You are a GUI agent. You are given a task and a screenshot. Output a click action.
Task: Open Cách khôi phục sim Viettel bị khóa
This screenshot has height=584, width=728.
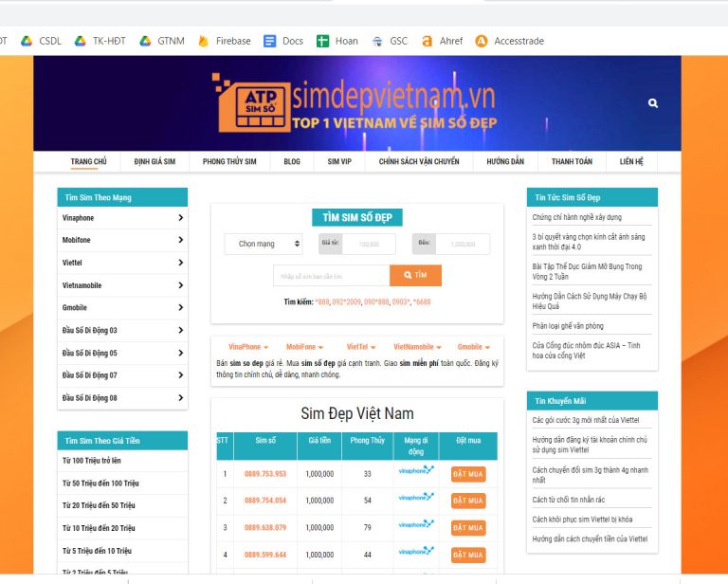582,520
